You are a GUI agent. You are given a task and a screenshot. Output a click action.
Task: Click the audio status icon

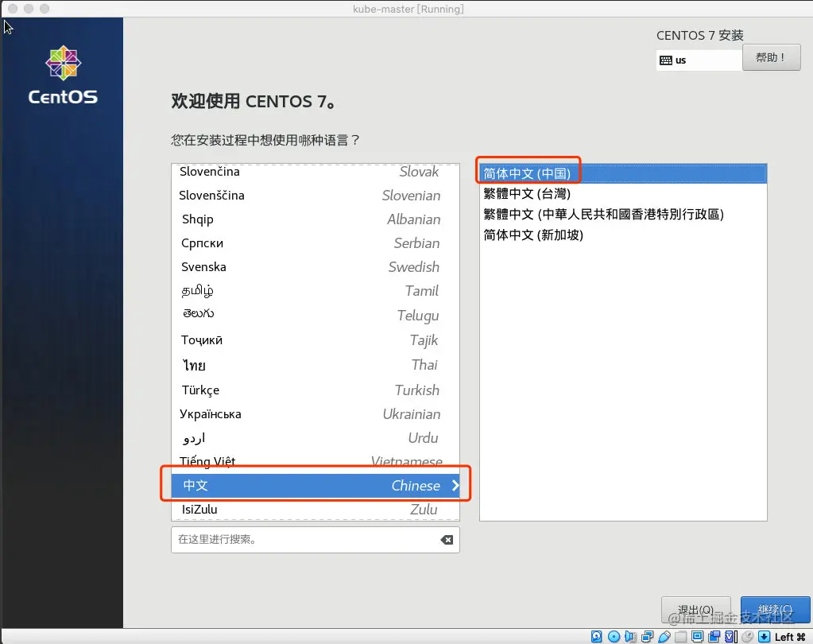630,636
